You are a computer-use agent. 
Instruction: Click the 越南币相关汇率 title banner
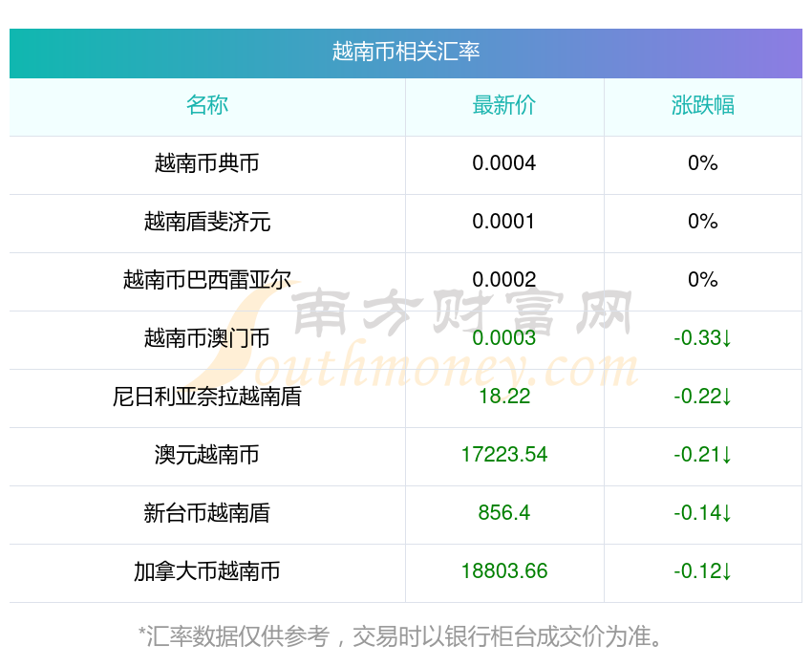pos(406,52)
